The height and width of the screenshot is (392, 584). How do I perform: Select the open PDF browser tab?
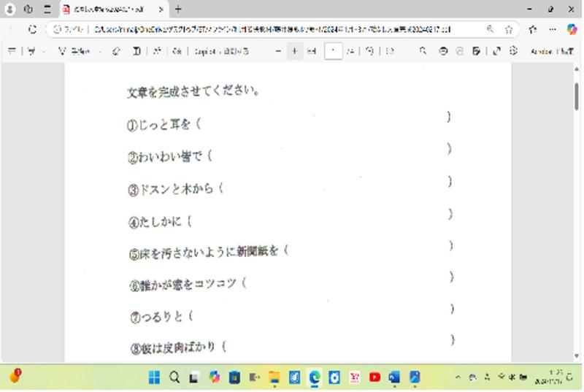click(x=109, y=9)
